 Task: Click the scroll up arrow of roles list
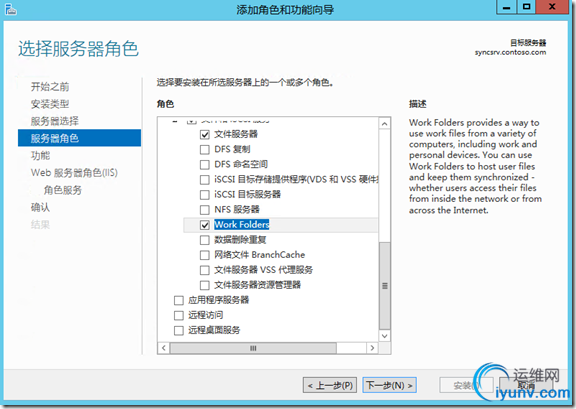[385, 124]
